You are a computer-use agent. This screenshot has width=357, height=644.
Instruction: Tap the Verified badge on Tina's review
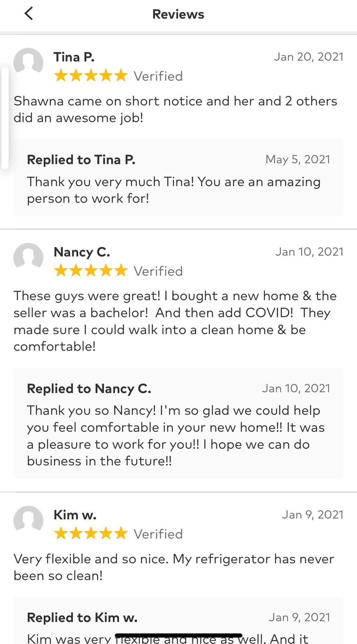[158, 76]
